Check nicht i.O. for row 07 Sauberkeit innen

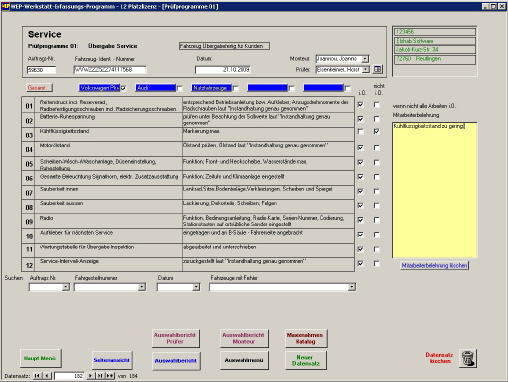tap(376, 191)
